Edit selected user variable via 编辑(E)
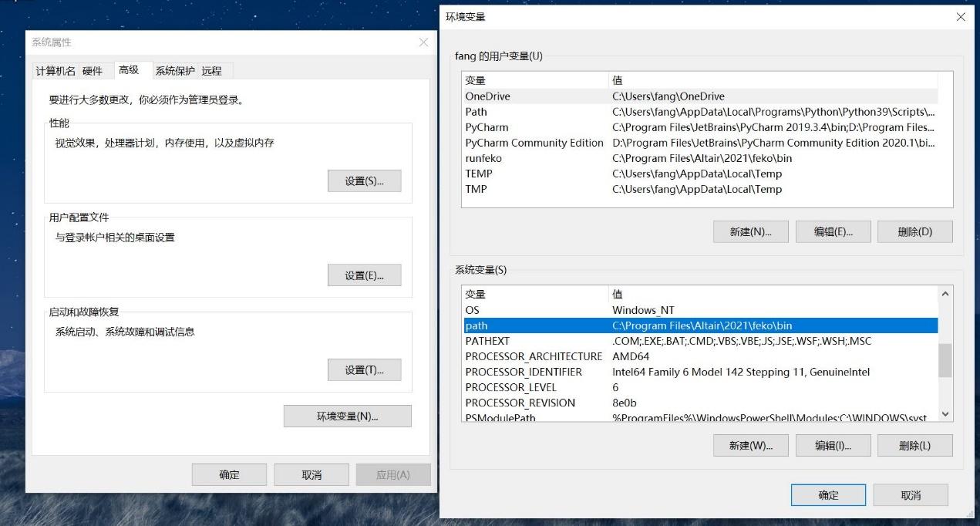Viewport: 980px width, 526px height. point(833,231)
